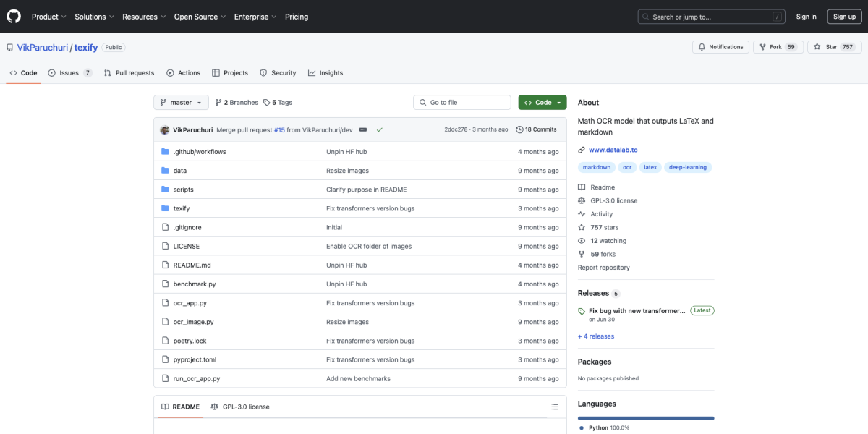Open the README outline list icon
The height and width of the screenshot is (434, 868).
(554, 407)
